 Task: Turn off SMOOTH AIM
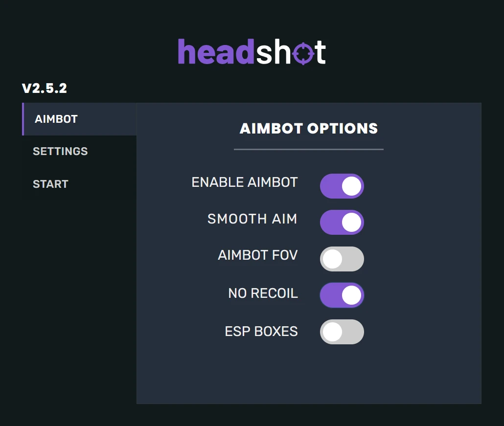point(342,222)
